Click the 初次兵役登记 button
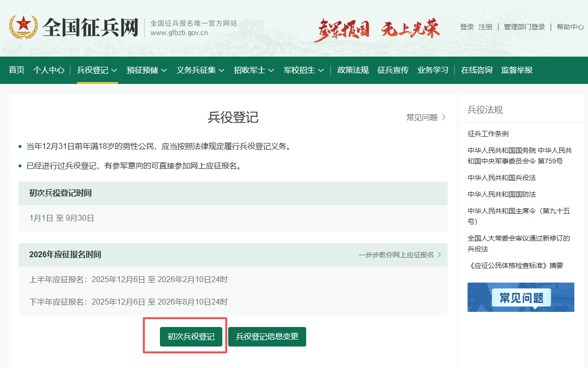The height and width of the screenshot is (368, 588). [191, 337]
